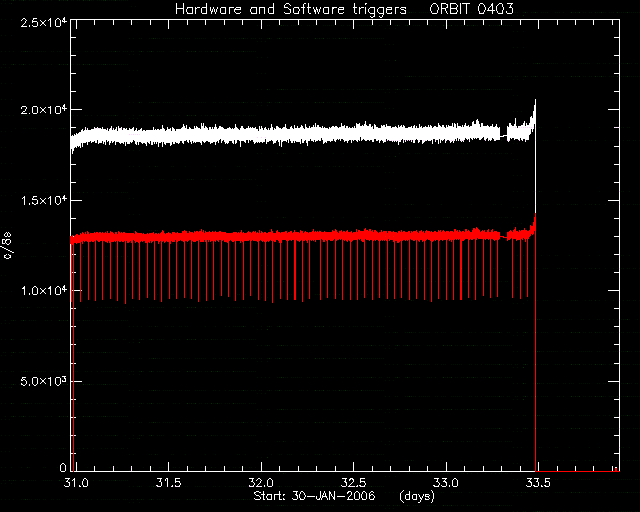Click the 32.5 x-axis tick label
640x512 pixels.
click(353, 483)
